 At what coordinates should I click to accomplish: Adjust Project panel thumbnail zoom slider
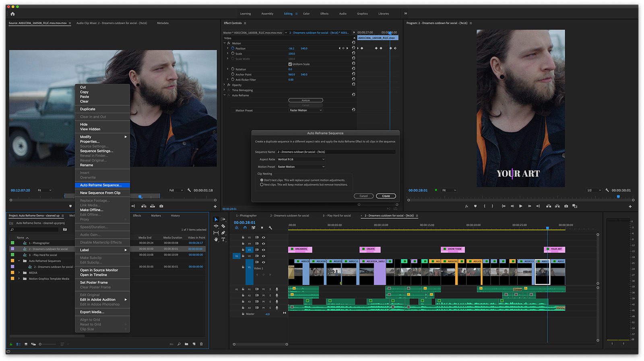click(48, 344)
